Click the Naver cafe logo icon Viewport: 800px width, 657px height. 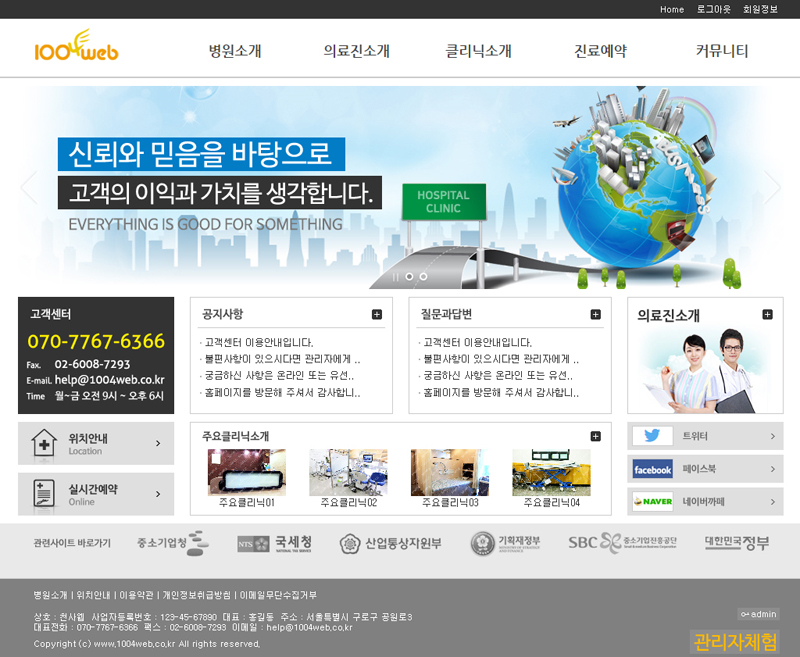pyautogui.click(x=652, y=501)
